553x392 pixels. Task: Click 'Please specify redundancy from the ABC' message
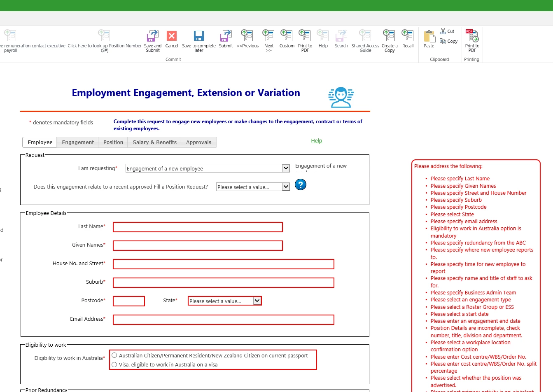(478, 243)
